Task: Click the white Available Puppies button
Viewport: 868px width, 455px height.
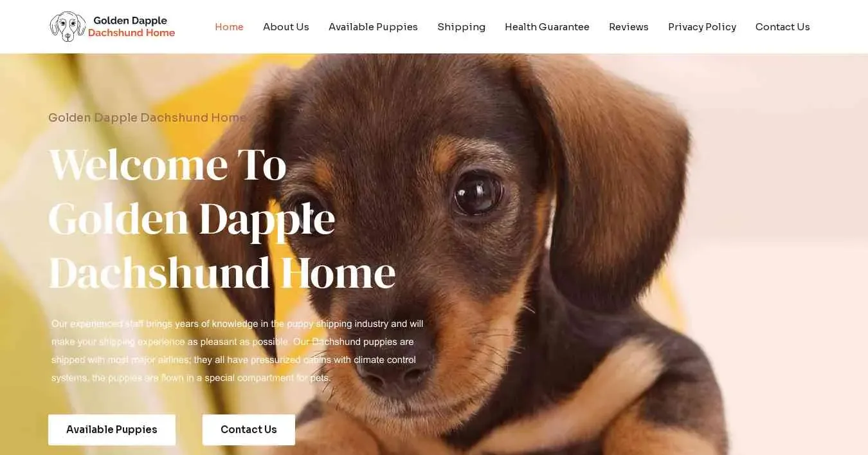Action: (x=112, y=429)
